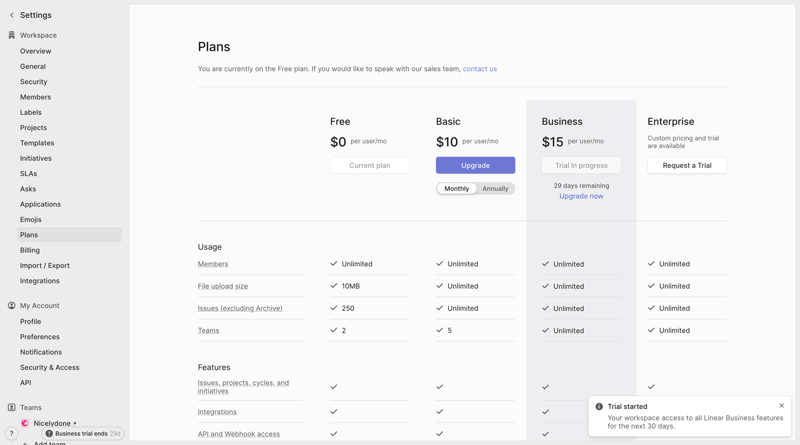Open Security & Access settings
This screenshot has width=800, height=445.
coord(49,367)
